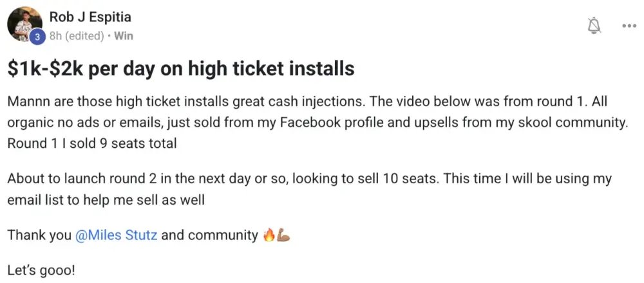The width and height of the screenshot is (644, 283).
Task: Click the words "and community" after the mention
Action: point(209,235)
